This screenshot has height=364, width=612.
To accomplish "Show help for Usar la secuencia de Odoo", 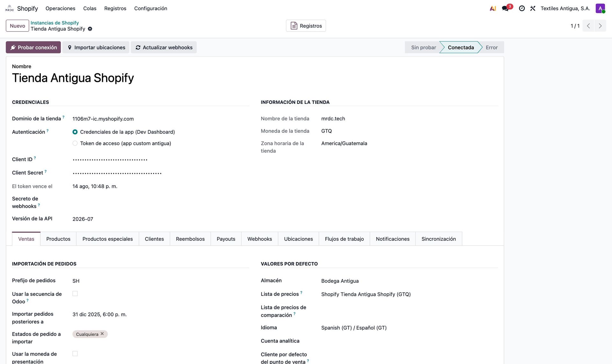I will (x=27, y=300).
